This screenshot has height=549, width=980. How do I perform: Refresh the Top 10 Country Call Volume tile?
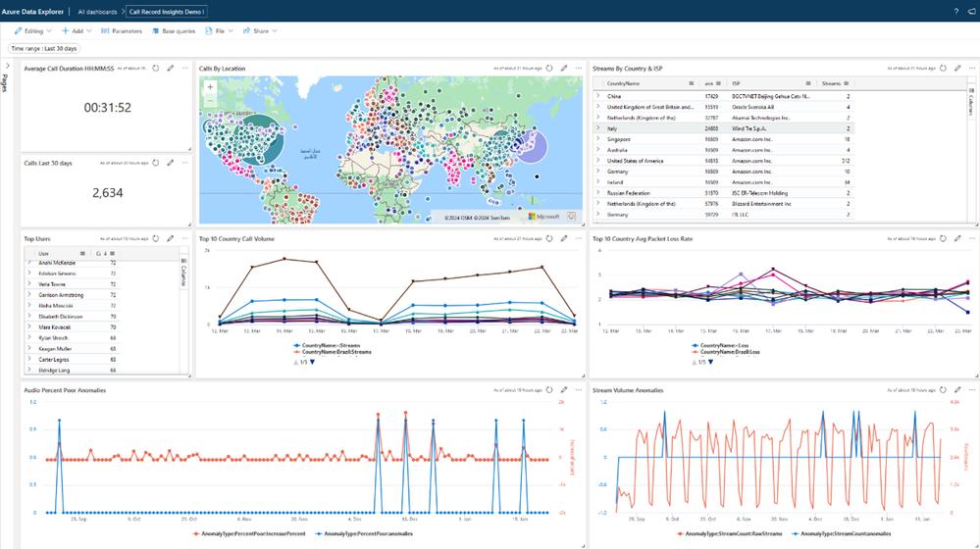tap(549, 238)
